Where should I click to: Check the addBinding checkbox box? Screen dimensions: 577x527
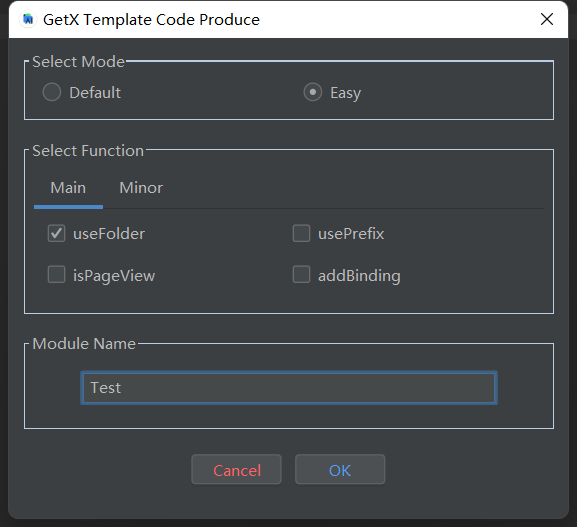[x=301, y=275]
